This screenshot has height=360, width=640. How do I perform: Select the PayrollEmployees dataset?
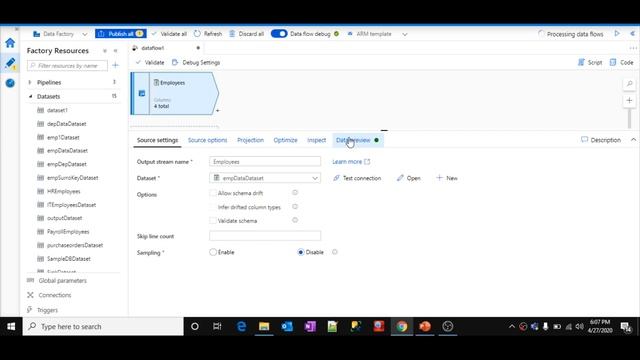pyautogui.click(x=68, y=232)
